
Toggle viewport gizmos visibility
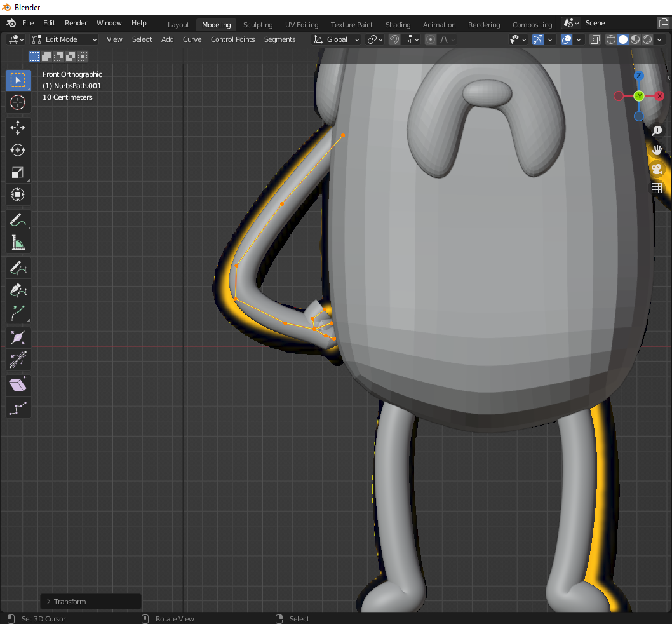[537, 40]
